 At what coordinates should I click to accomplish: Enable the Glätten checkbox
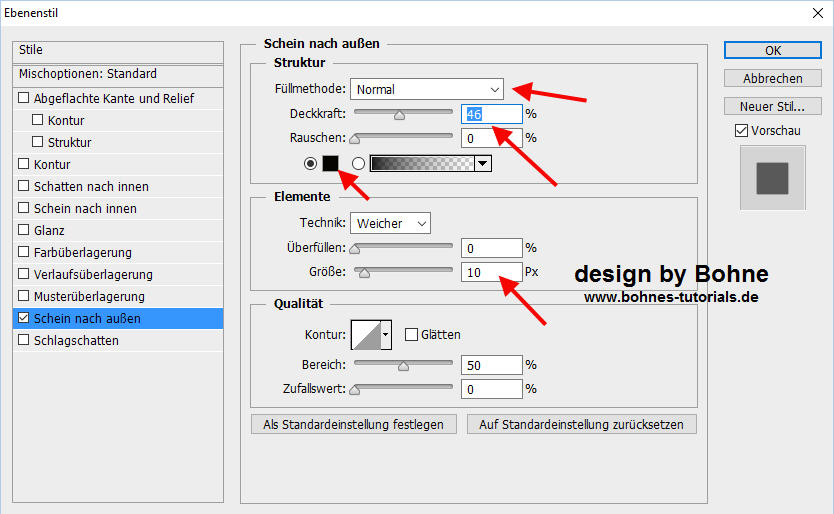pyautogui.click(x=411, y=335)
